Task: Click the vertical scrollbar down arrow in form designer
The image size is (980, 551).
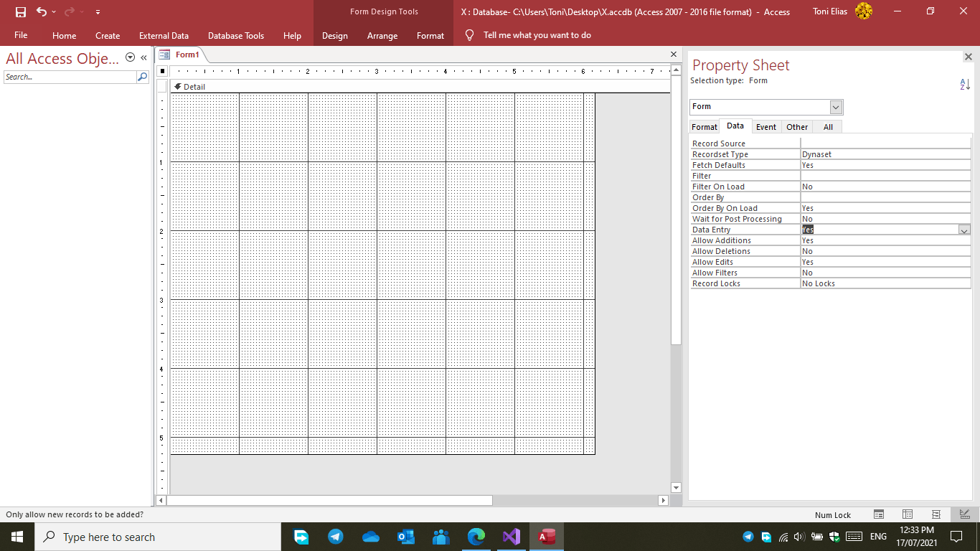Action: click(x=676, y=487)
